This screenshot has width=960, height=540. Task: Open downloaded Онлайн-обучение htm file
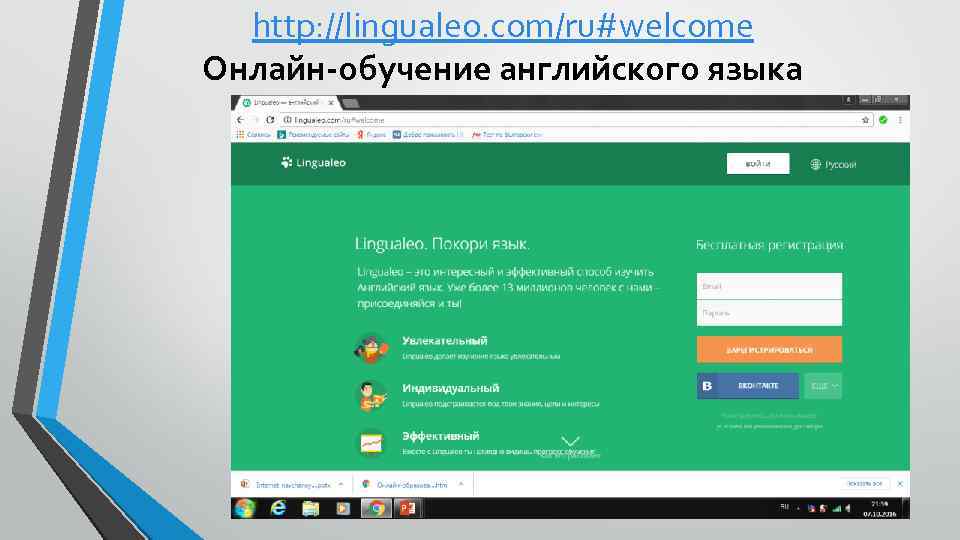(405, 484)
